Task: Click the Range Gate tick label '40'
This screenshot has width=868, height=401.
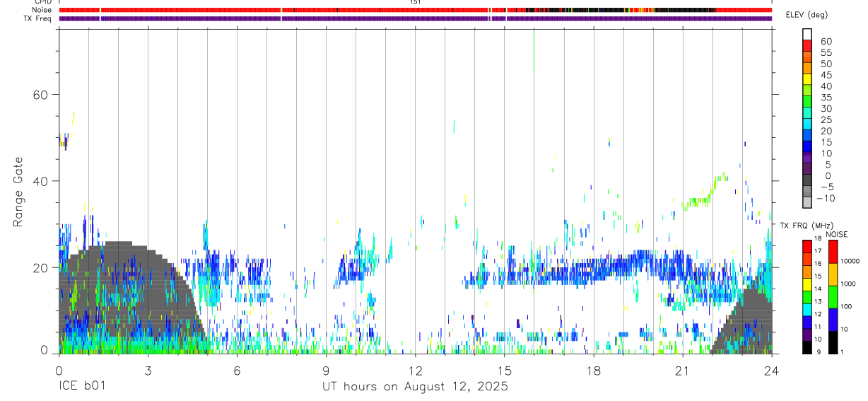Action: [x=42, y=181]
